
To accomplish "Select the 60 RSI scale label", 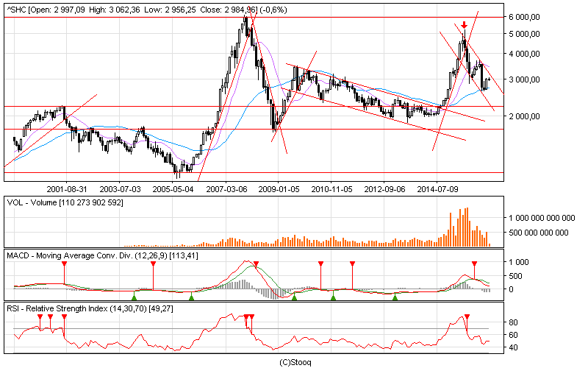I will click(513, 335).
